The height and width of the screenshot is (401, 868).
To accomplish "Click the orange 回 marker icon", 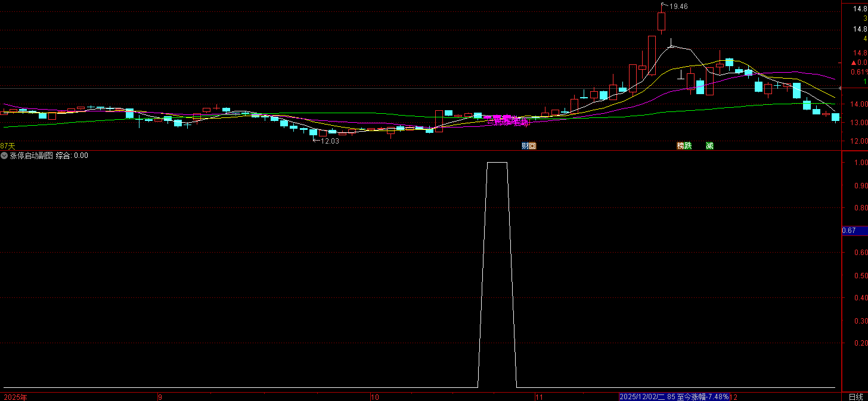I will point(532,146).
